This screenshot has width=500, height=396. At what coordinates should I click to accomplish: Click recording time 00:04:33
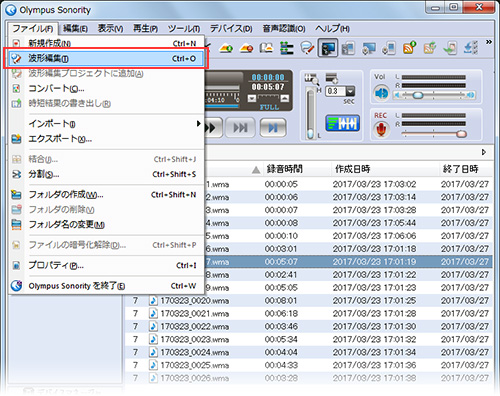(x=281, y=365)
